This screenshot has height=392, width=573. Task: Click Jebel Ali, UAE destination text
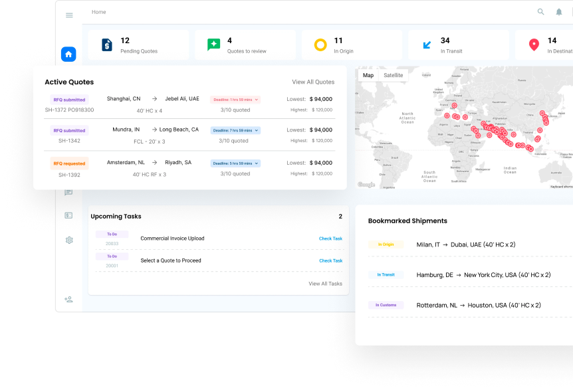(x=182, y=98)
